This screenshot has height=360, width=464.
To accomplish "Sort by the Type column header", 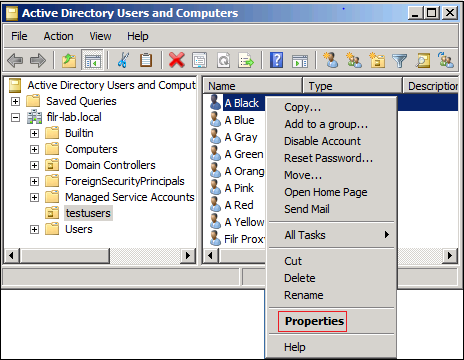I will (353, 86).
